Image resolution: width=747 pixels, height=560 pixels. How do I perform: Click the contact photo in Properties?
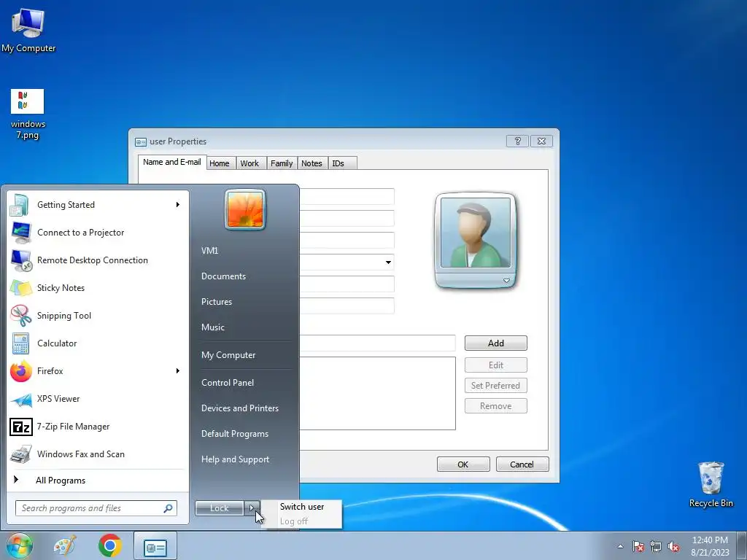476,233
